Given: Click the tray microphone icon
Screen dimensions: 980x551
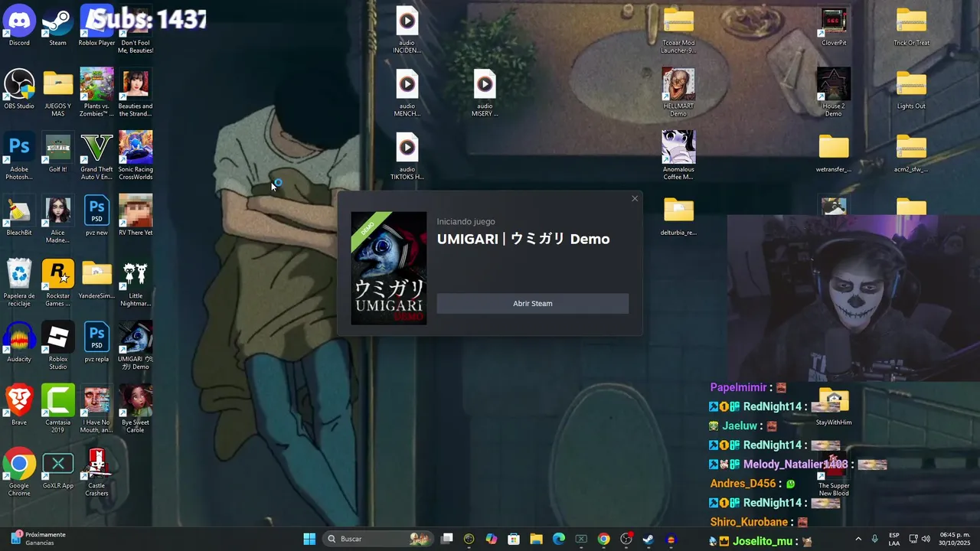Looking at the screenshot, I should pyautogui.click(x=874, y=539).
